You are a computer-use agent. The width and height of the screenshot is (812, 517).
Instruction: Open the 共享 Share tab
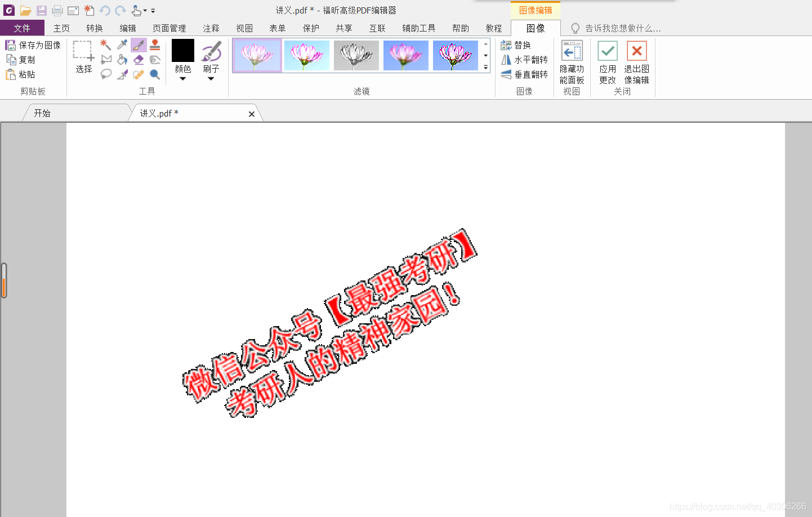point(344,28)
